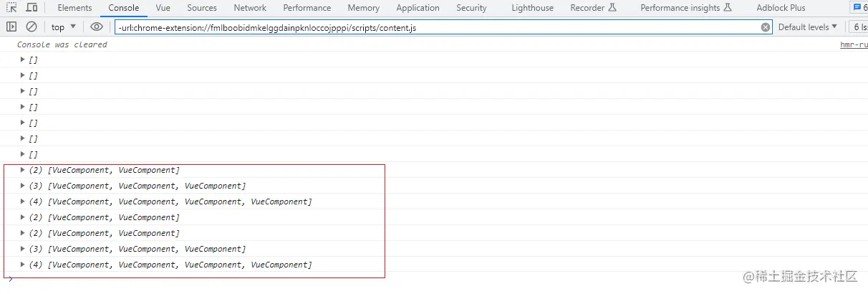Open the Lighthouse tab
The width and height of the screenshot is (868, 294).
(x=533, y=8)
